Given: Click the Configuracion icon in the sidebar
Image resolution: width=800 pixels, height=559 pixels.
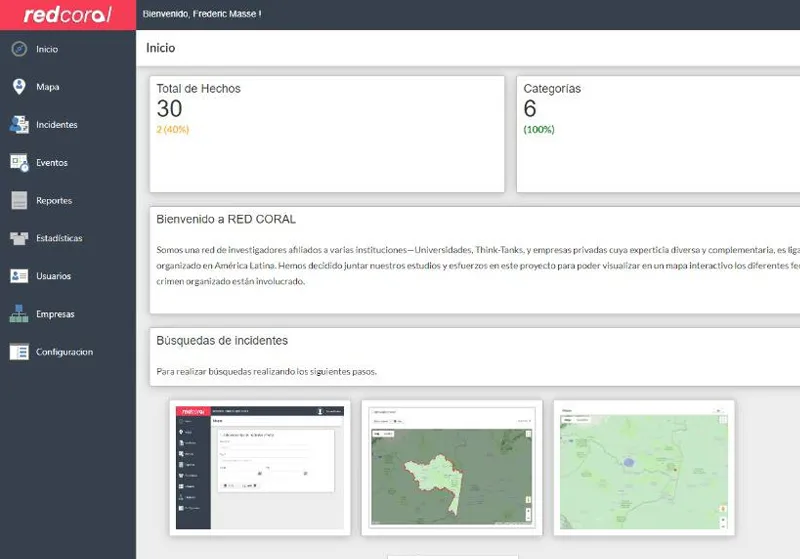Looking at the screenshot, I should pyautogui.click(x=19, y=352).
